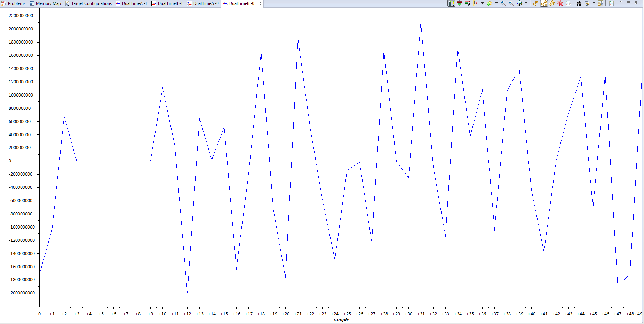Minimize the graph view panel
This screenshot has height=324, width=644.
click(x=628, y=2)
